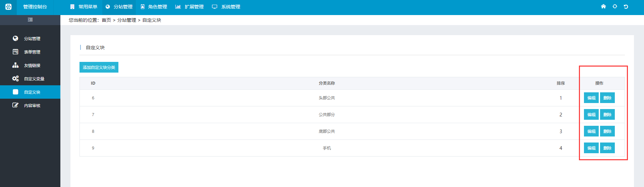Click the gears icon beside 自定义变量
The width and height of the screenshot is (644, 187).
pos(15,79)
